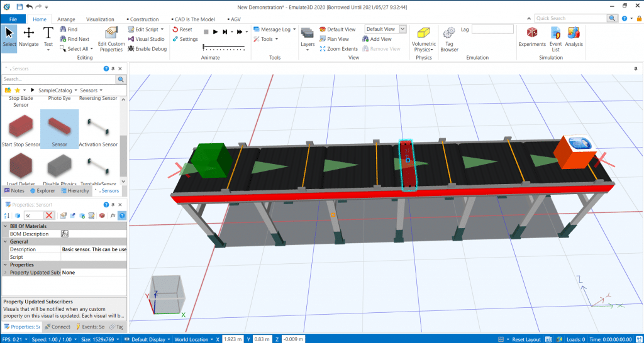This screenshot has height=343, width=644.
Task: Open Volumetric Physics options
Action: tap(424, 40)
